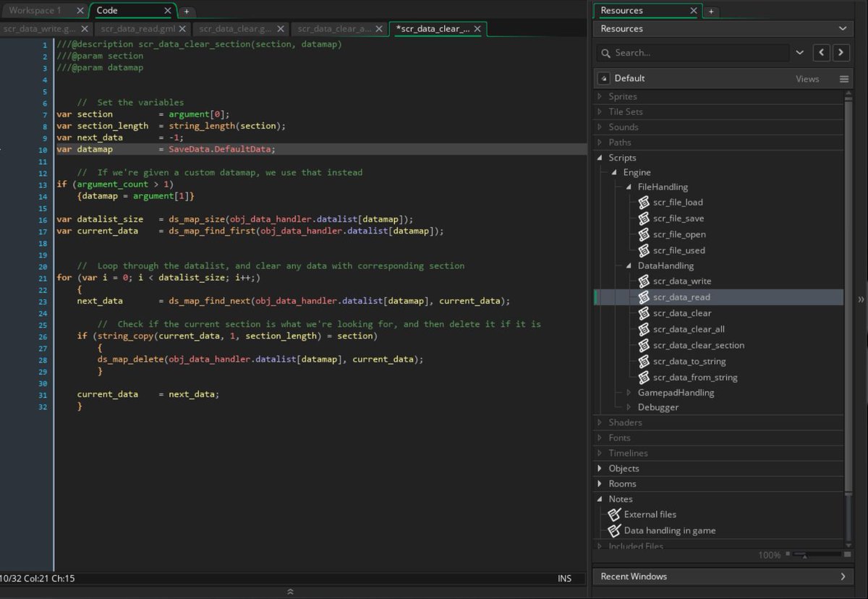The height and width of the screenshot is (599, 868).
Task: Click the External files note icon
Action: (x=614, y=514)
